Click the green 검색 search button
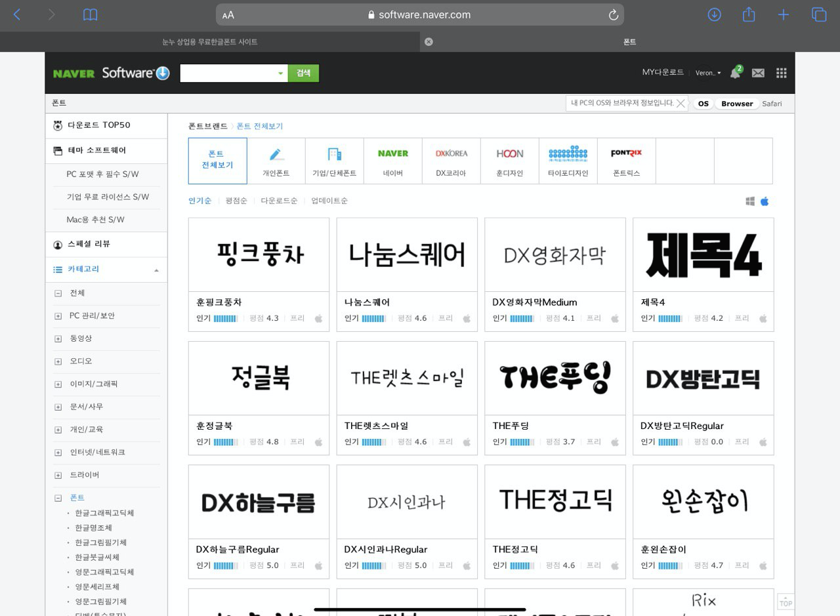840x616 pixels. click(x=303, y=73)
